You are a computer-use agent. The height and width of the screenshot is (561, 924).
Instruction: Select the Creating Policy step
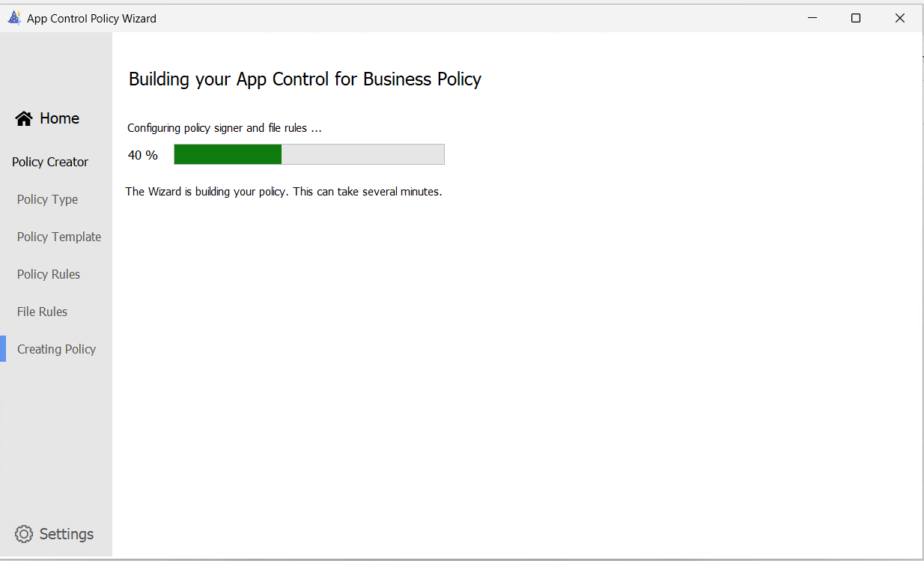(x=56, y=349)
